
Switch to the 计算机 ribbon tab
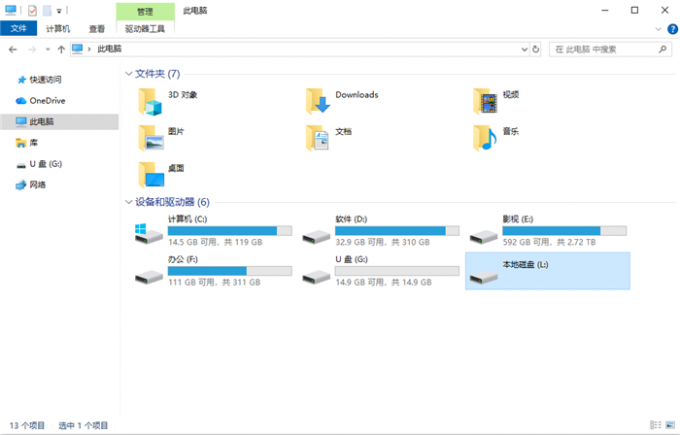coord(58,29)
